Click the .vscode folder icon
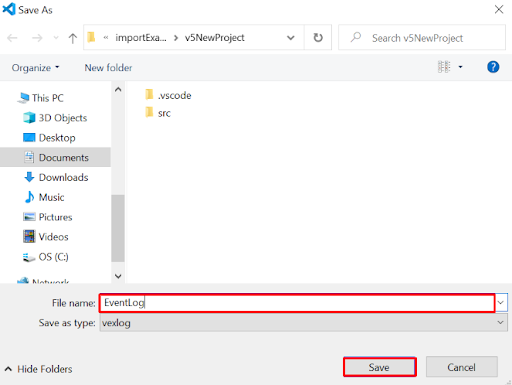Image resolution: width=512 pixels, height=385 pixels. point(149,95)
